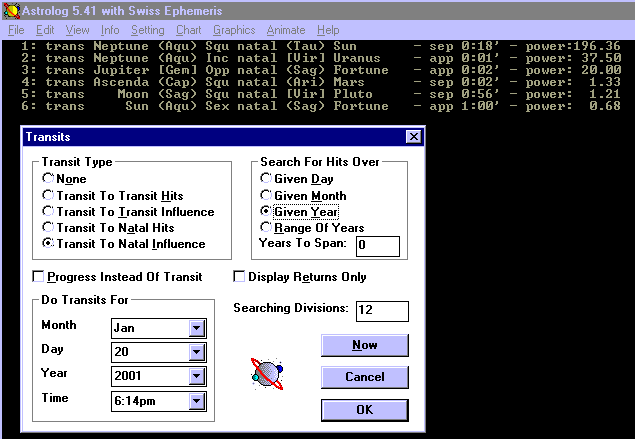Click the Years To Span input field
635x439 pixels.
click(377, 246)
